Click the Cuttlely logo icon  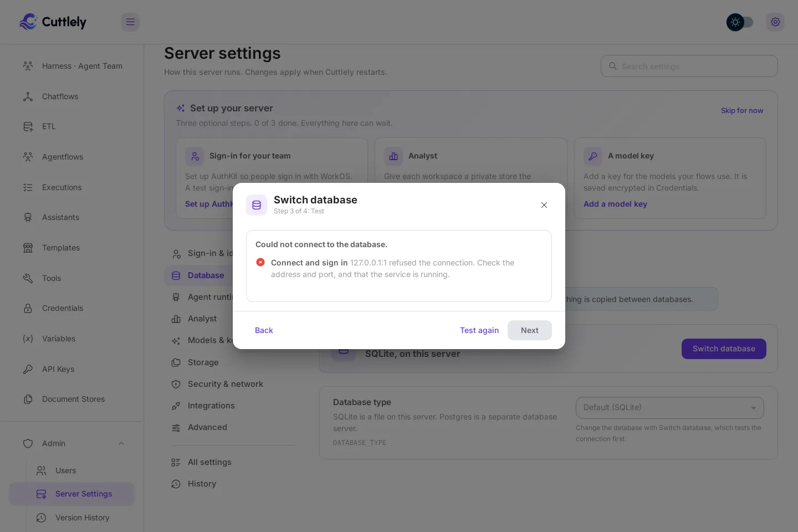coord(28,22)
